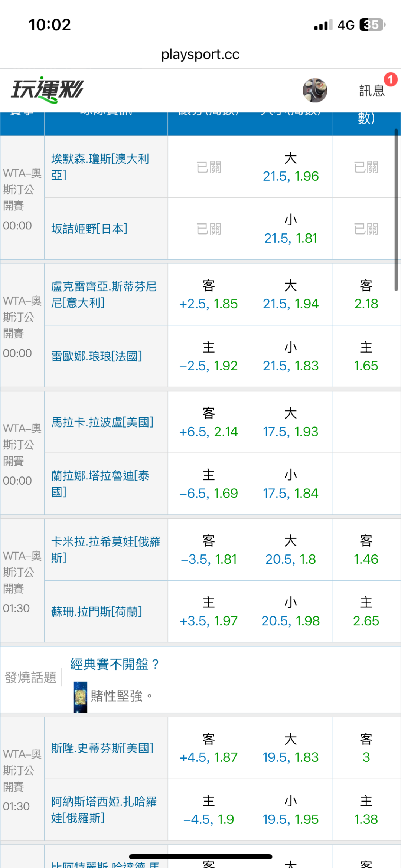Screen dimensions: 401x868
Task: Click the table vertical scrollbar
Action: click(x=396, y=210)
